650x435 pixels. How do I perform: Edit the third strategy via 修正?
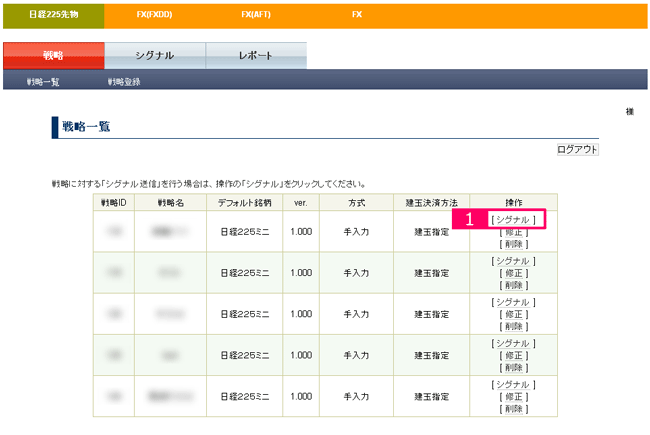[x=514, y=314]
